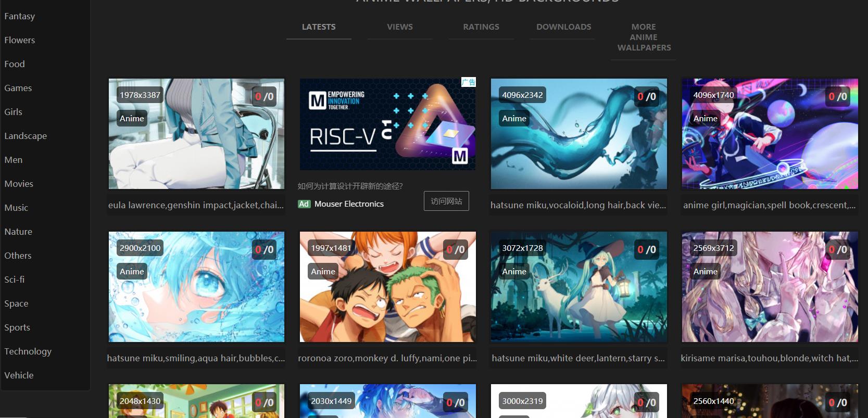Click the 广告 ad marker icon
The image size is (868, 418).
(x=468, y=82)
